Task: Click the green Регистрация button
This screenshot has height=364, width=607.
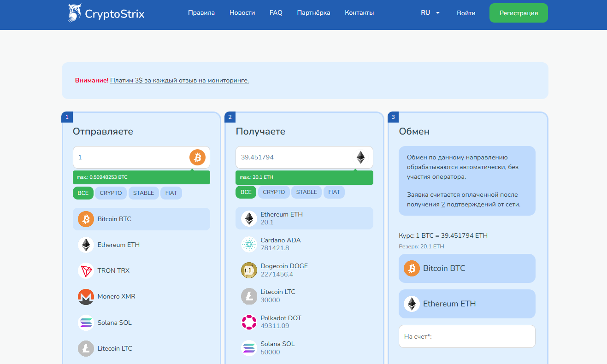Action: (x=519, y=13)
